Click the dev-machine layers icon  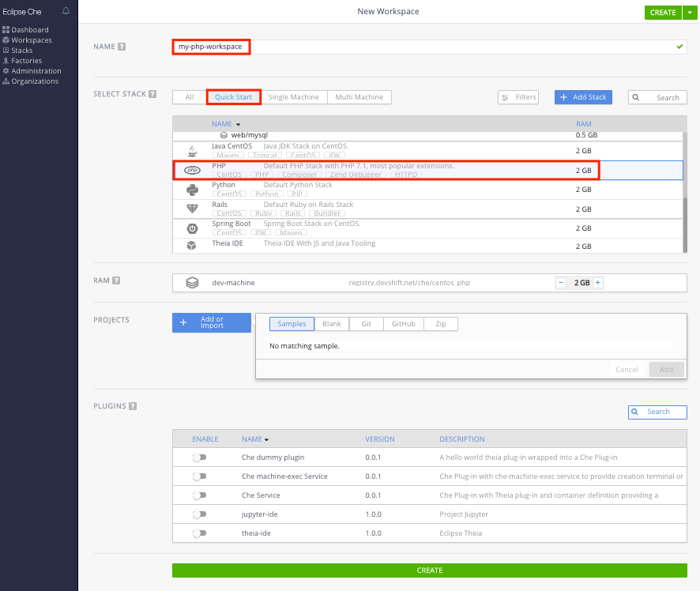click(192, 283)
